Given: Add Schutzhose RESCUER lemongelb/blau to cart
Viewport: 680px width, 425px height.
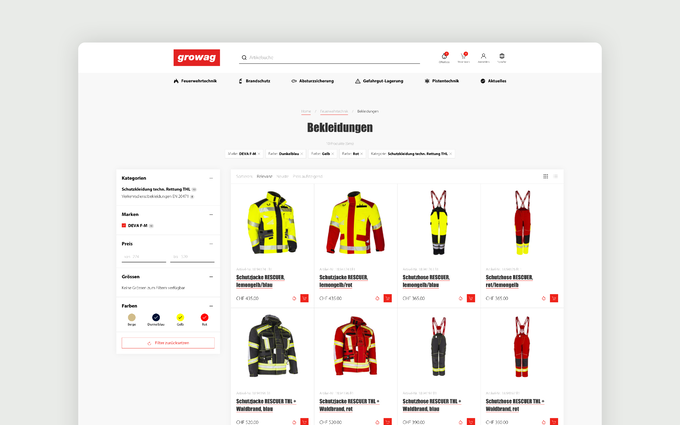Looking at the screenshot, I should pyautogui.click(x=471, y=298).
